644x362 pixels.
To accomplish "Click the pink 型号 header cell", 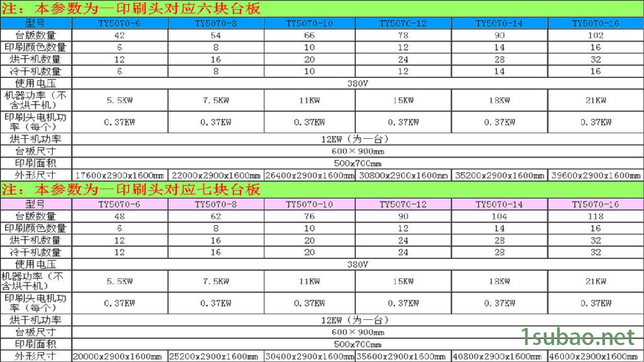I will (36, 204).
